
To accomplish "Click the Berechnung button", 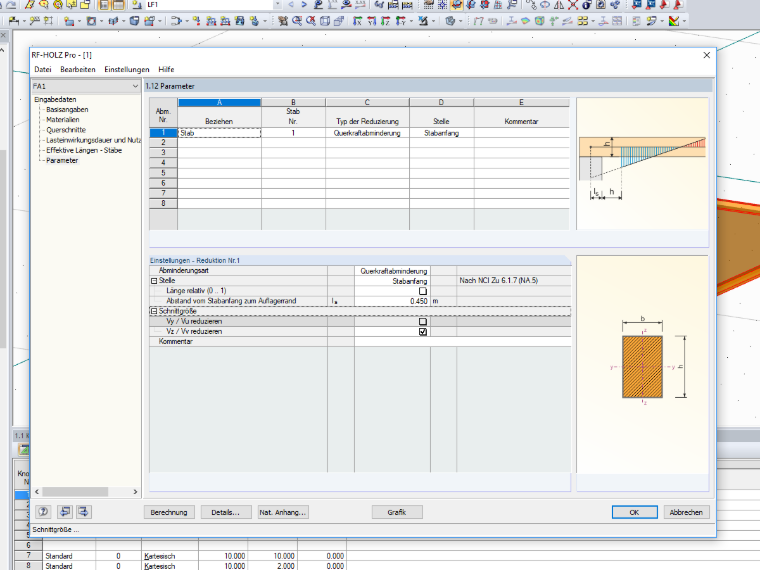I will click(169, 512).
